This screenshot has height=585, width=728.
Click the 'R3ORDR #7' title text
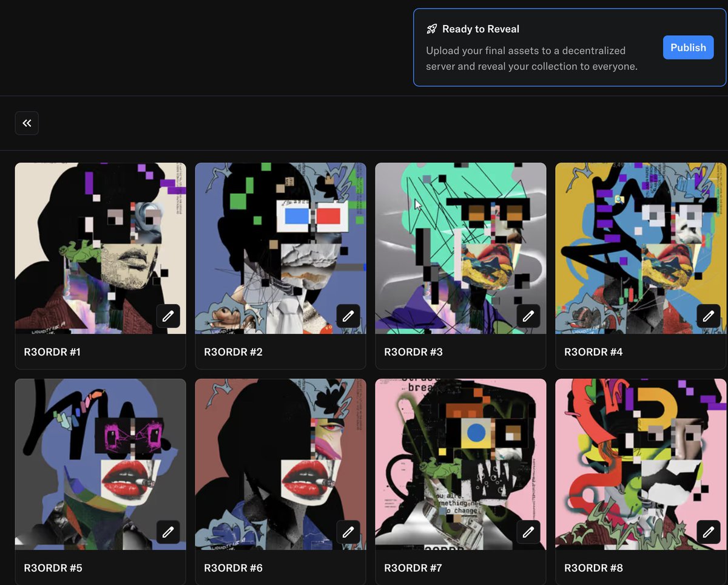click(413, 568)
